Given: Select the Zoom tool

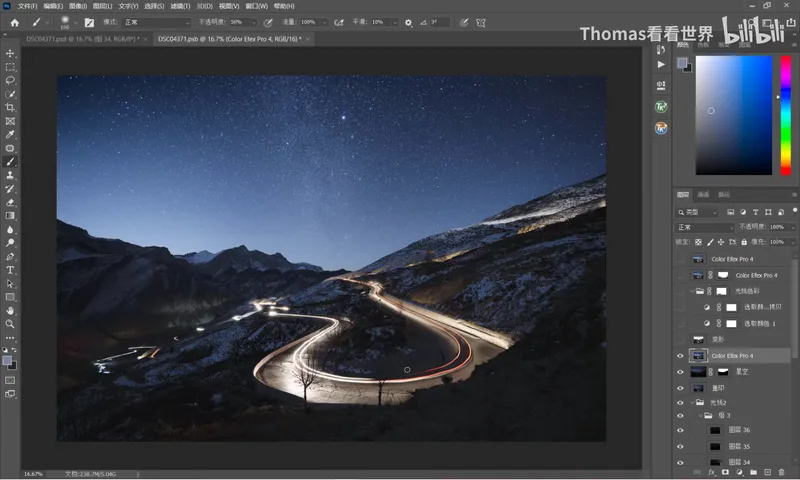Looking at the screenshot, I should 10,324.
